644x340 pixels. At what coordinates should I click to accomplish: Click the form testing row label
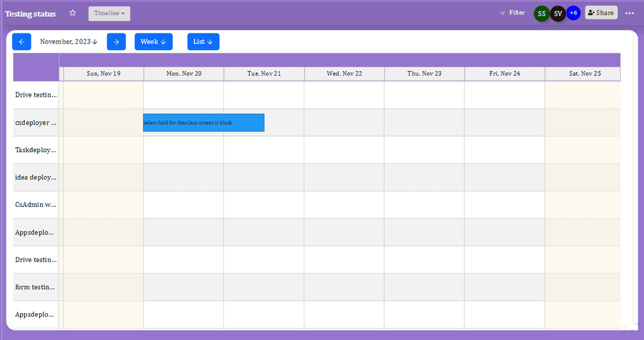[x=36, y=288]
